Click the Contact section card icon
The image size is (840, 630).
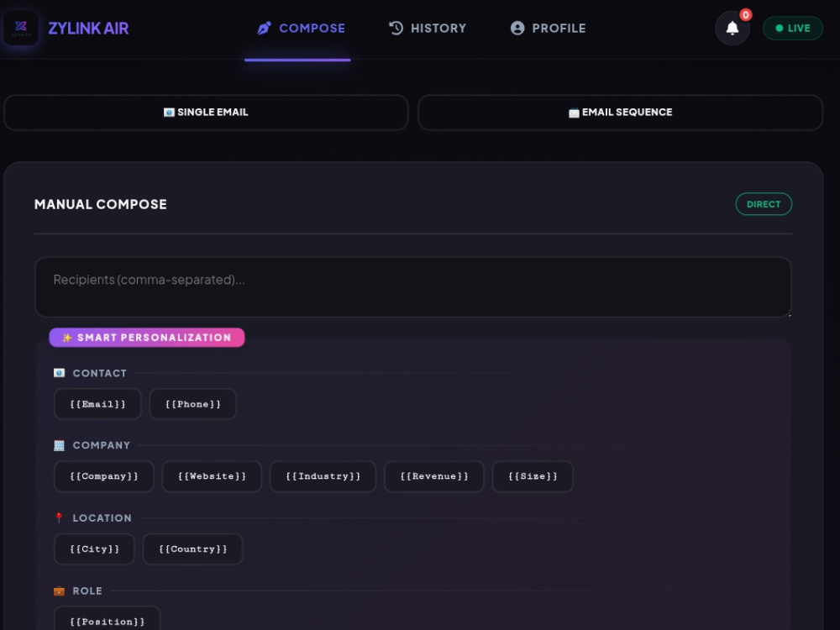59,373
